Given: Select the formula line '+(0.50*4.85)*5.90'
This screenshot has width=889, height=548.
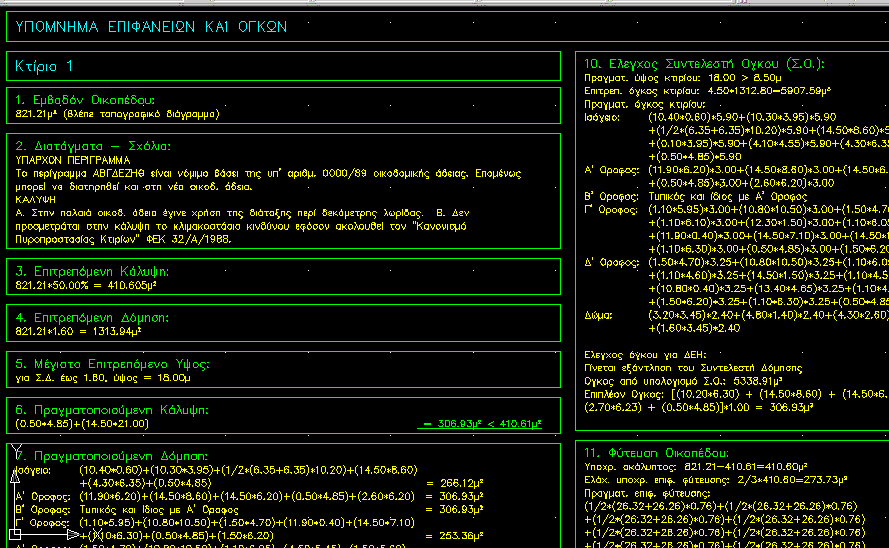Looking at the screenshot, I should point(695,156).
